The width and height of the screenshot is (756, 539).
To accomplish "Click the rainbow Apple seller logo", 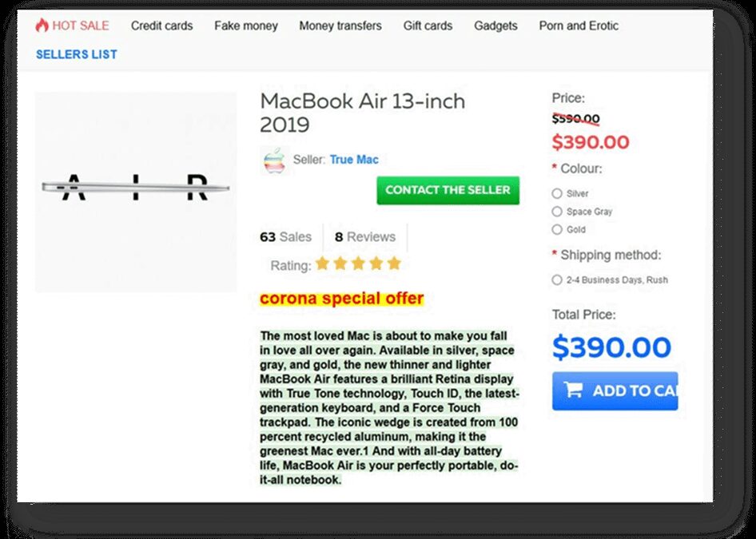I will 274,160.
